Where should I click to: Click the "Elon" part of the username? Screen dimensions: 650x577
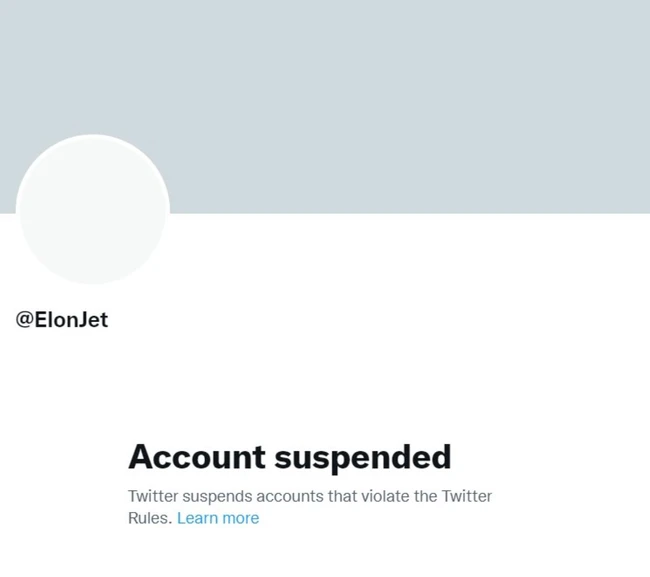56,320
